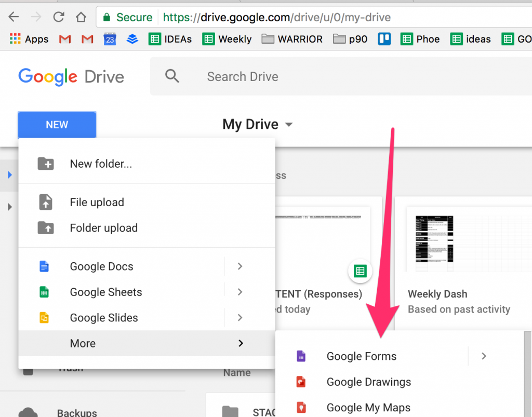Screen dimensions: 532x417
Task: Open the blue stacked-layers bookmark icon
Action: (x=132, y=39)
